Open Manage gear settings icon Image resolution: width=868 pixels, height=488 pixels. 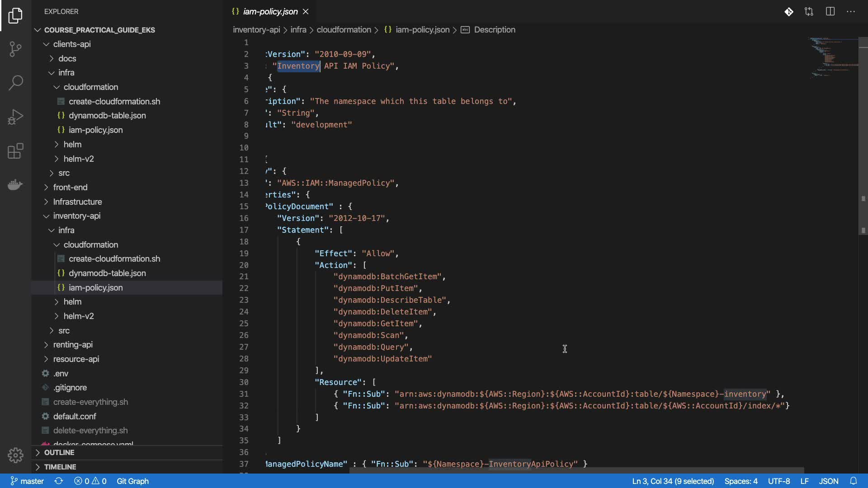click(x=15, y=455)
